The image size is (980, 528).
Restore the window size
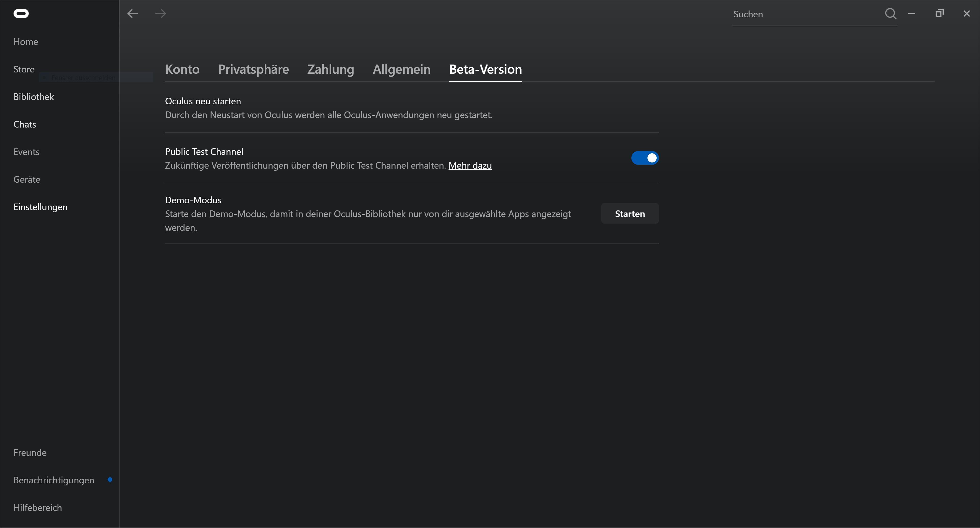[939, 14]
